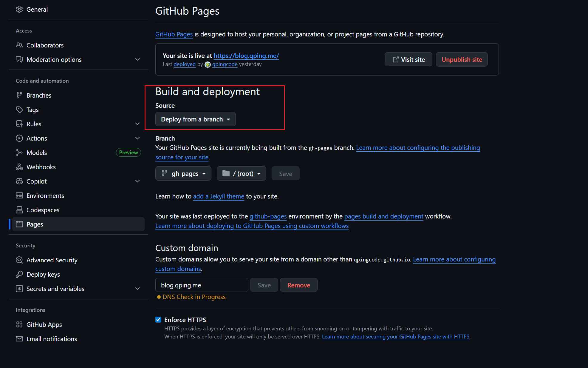This screenshot has width=588, height=368.
Task: Click the Branches git-branch icon
Action: click(x=19, y=95)
